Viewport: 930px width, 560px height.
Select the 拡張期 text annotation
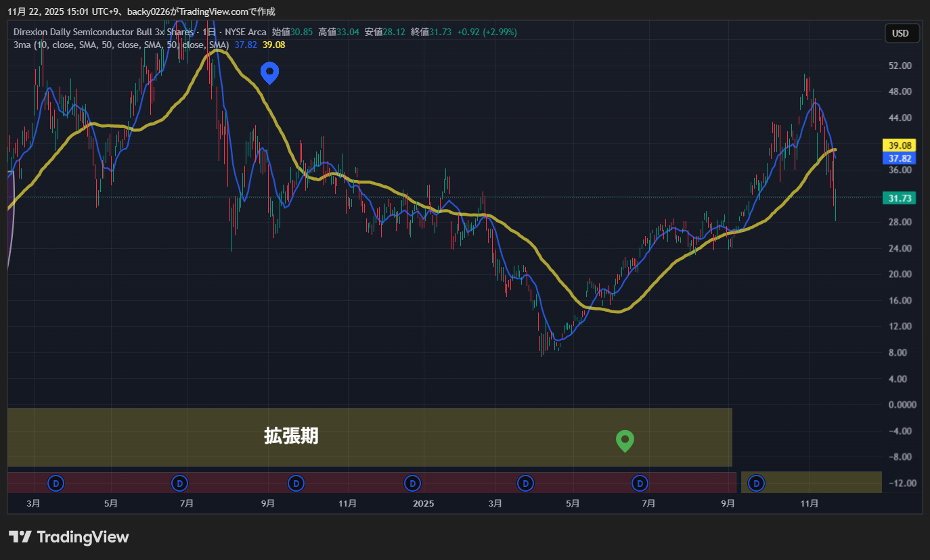click(x=291, y=436)
